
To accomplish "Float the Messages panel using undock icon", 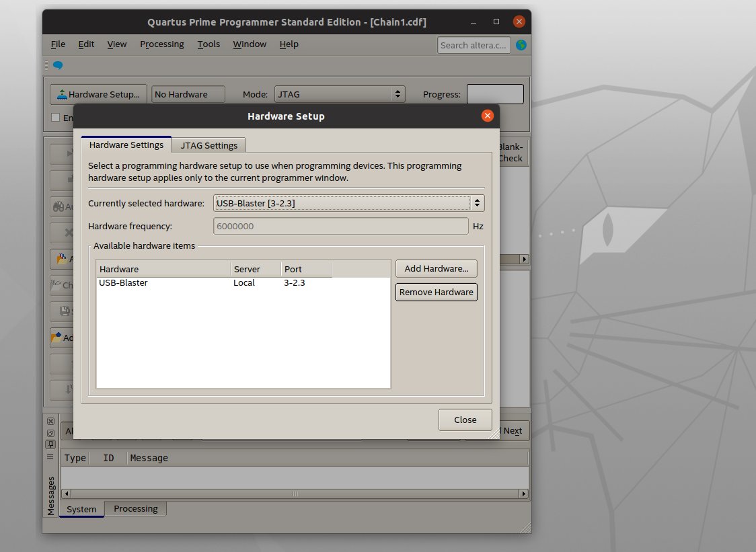I will (50, 433).
